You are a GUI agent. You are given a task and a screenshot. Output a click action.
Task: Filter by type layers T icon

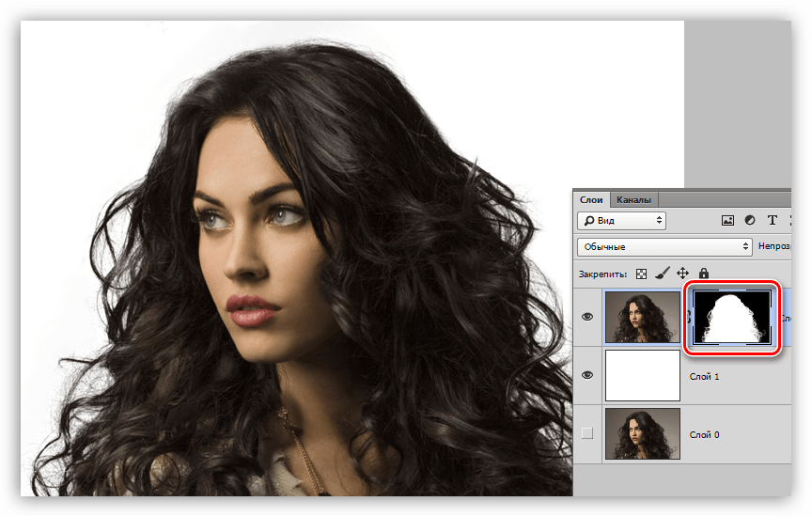773,221
